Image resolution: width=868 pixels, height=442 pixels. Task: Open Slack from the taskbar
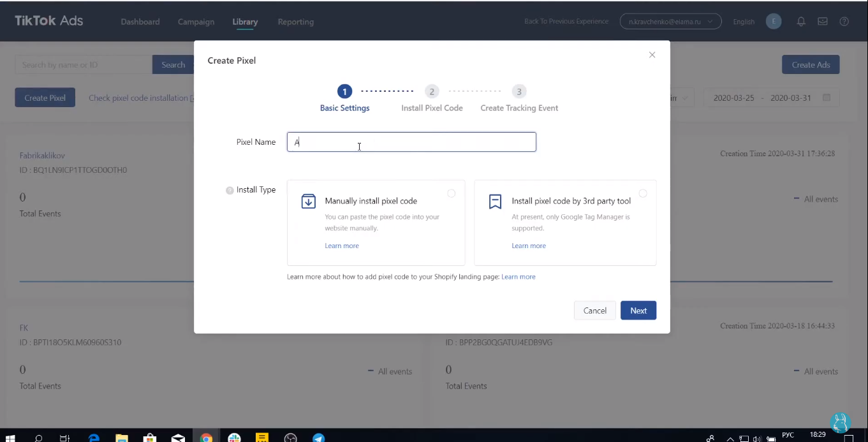(x=234, y=438)
